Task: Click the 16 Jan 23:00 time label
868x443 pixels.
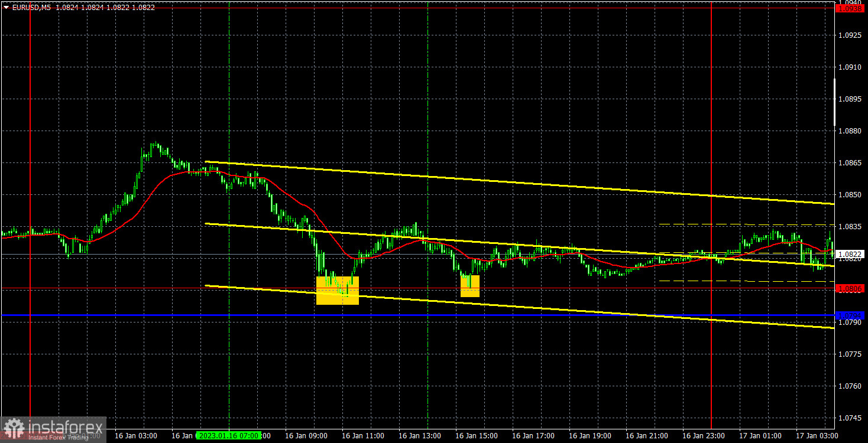Action: (704, 435)
